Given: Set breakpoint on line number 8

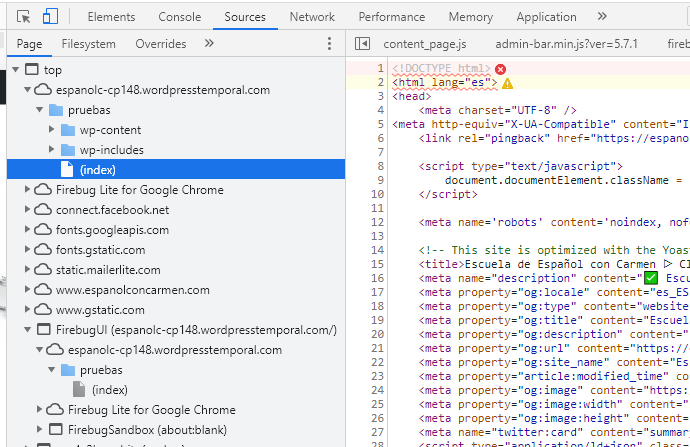Looking at the screenshot, I should 380,166.
